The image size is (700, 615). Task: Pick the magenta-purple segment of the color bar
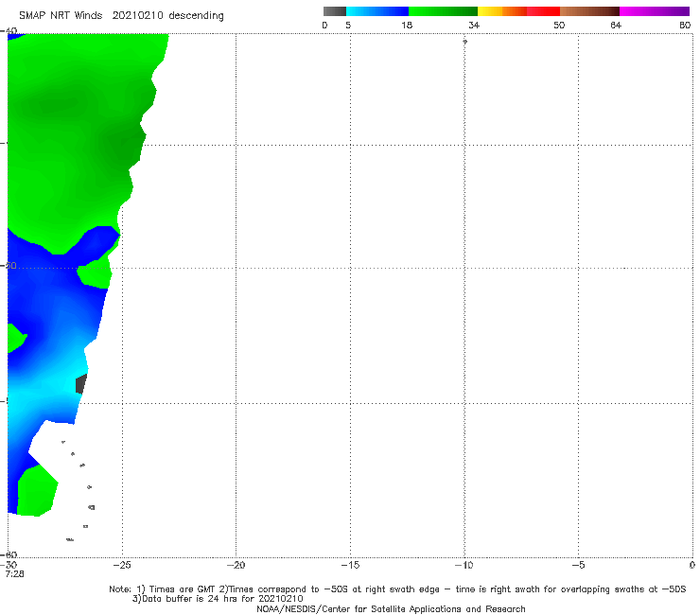tap(655, 11)
